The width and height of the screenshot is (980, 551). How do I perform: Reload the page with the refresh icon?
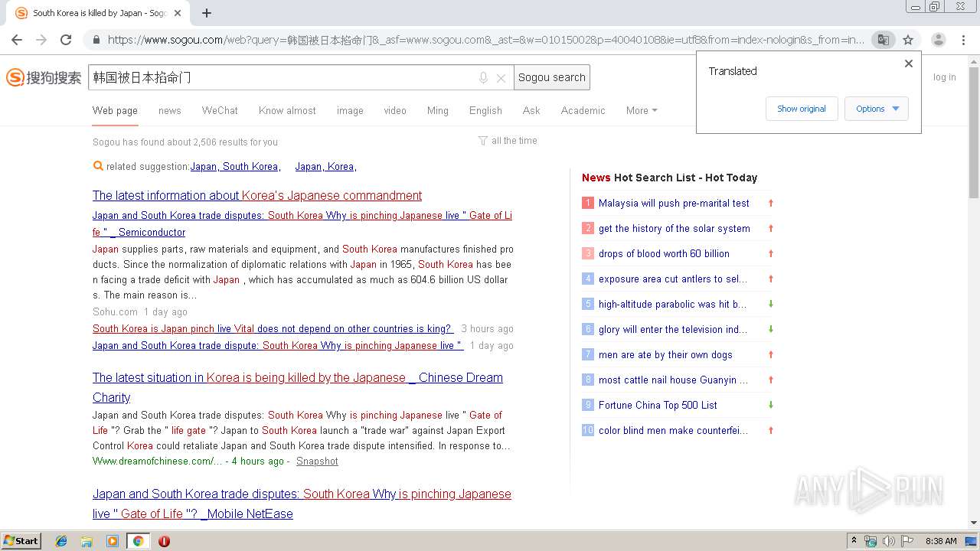tap(66, 40)
